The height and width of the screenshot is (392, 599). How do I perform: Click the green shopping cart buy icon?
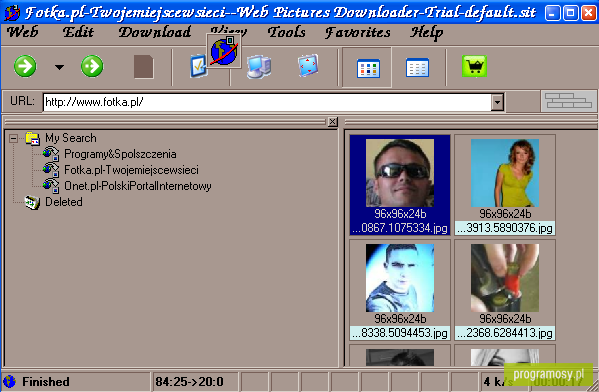[474, 66]
